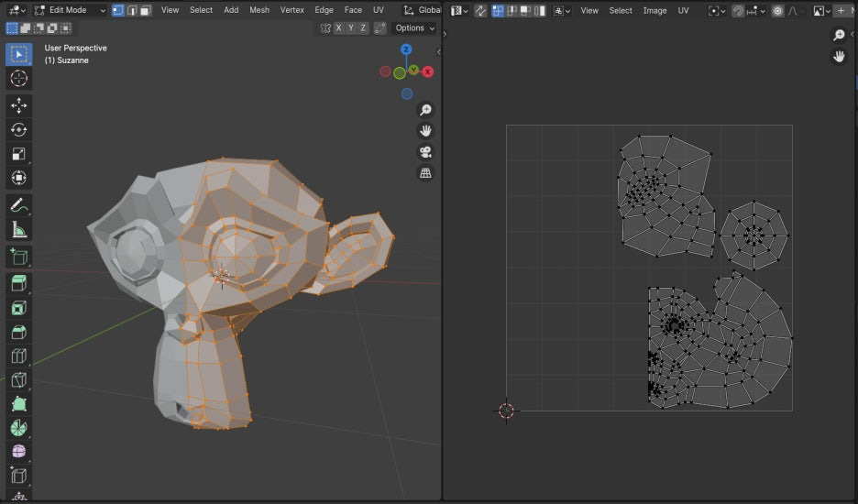Toggle snapping magnet in UV editor
The image size is (858, 504).
tap(738, 10)
